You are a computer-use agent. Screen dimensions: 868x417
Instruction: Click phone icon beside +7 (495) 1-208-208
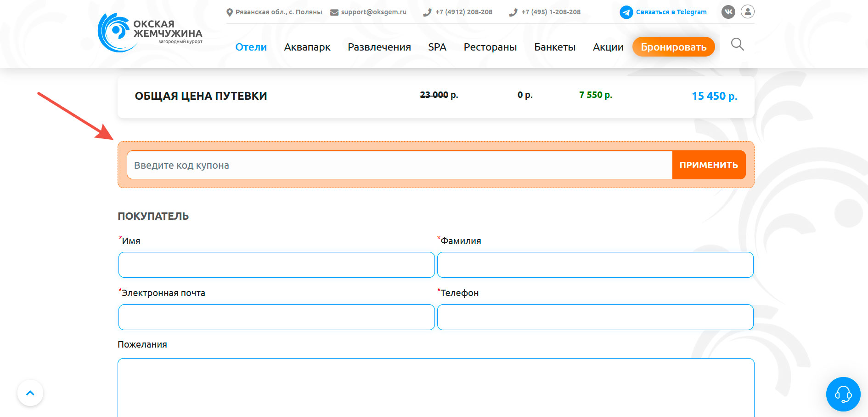point(513,12)
